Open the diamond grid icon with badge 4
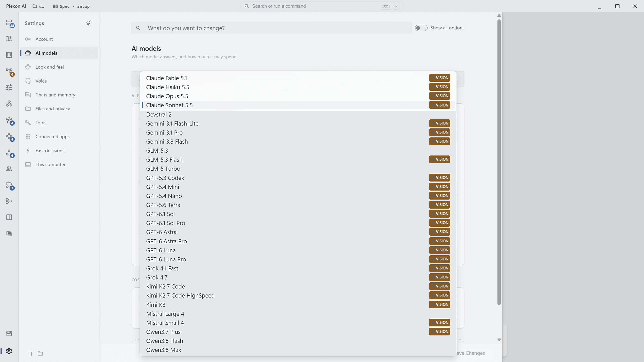The image size is (644, 362). point(9,137)
